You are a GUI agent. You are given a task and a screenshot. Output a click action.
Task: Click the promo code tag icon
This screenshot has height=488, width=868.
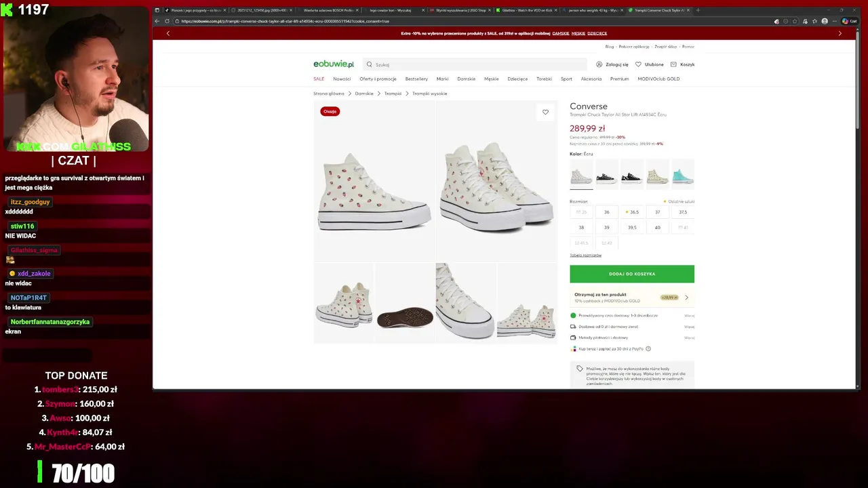(580, 369)
